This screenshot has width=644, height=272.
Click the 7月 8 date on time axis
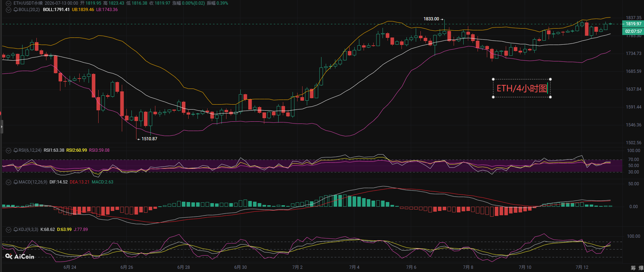point(468,267)
